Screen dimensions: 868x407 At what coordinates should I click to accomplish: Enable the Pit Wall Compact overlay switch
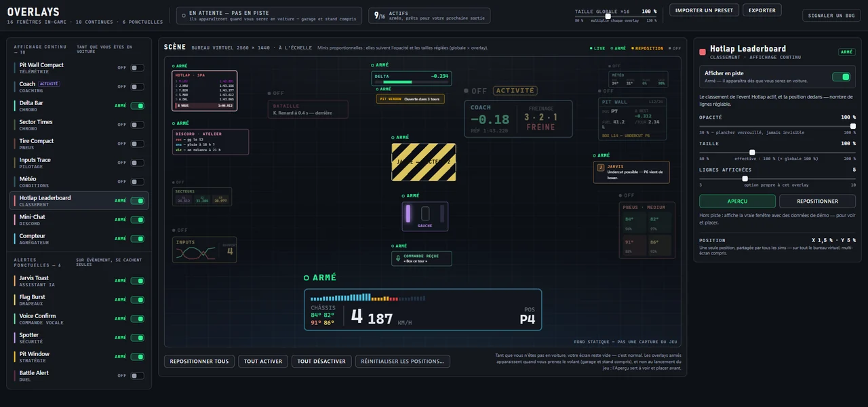click(138, 68)
